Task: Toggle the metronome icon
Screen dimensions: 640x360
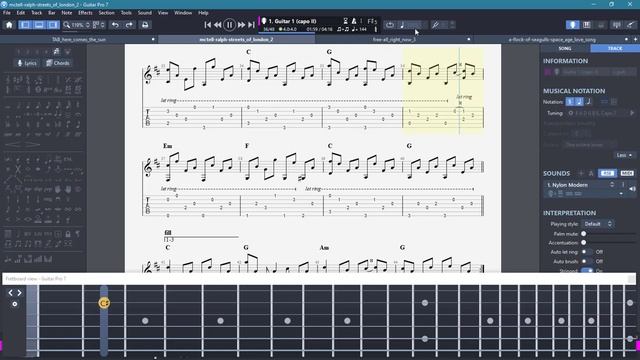Action: pyautogui.click(x=354, y=21)
